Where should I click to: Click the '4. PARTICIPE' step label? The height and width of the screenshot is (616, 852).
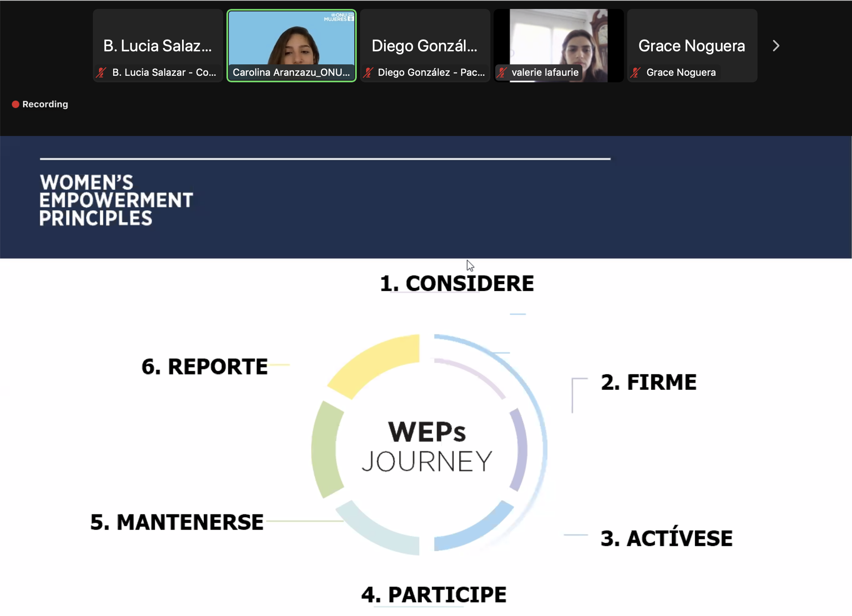pos(434,594)
